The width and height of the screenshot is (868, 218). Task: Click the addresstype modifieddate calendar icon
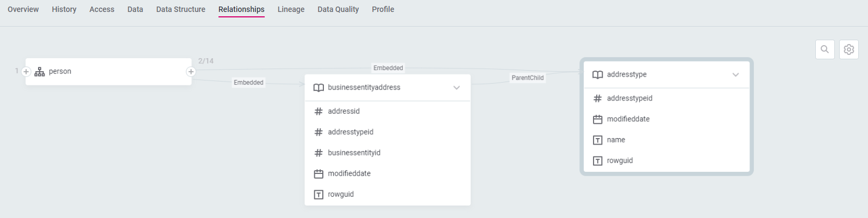point(597,119)
